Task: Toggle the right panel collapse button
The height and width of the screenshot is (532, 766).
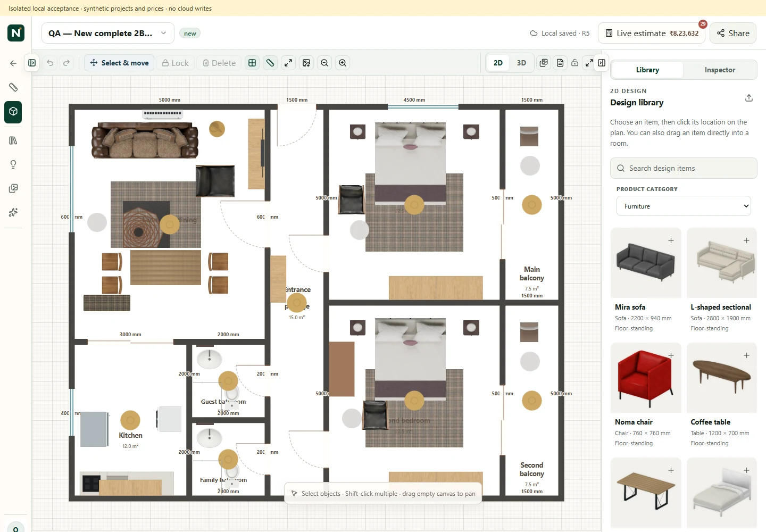Action: (x=602, y=63)
